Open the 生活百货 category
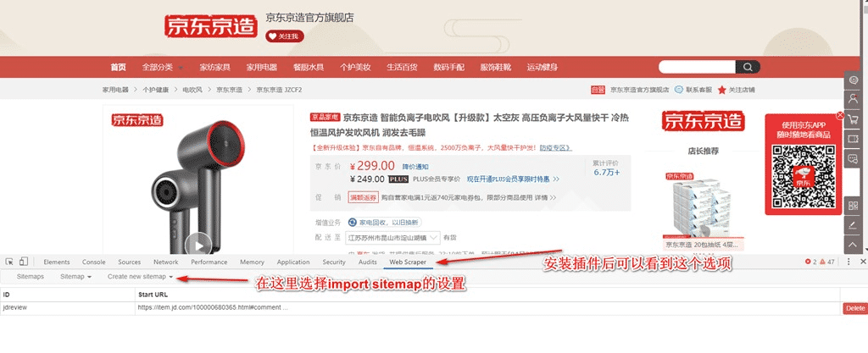Screen dimensions: 868x353 click(402, 68)
